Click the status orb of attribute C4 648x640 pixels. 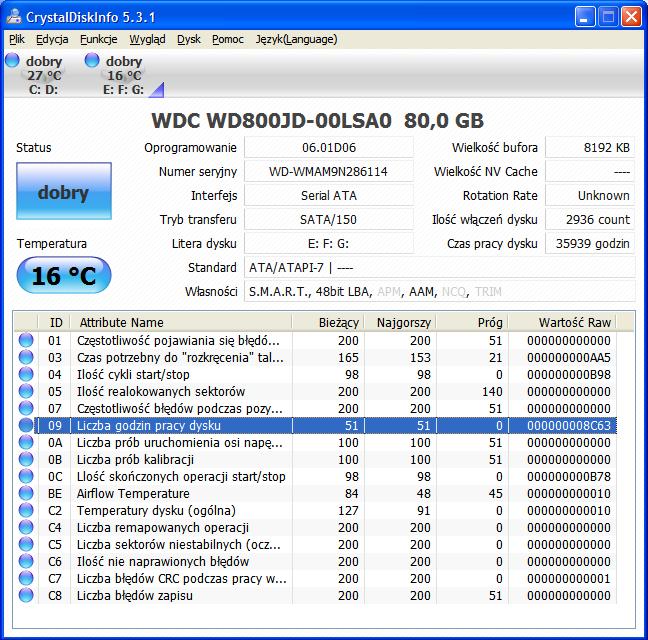click(26, 527)
